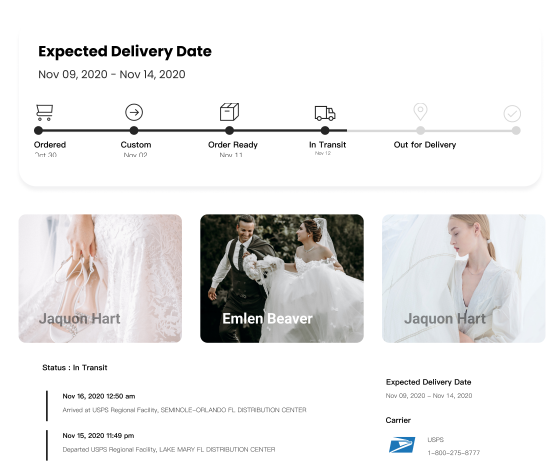The image size is (560, 474).
Task: Click the circled arrow Custom icon
Action: pyautogui.click(x=134, y=112)
